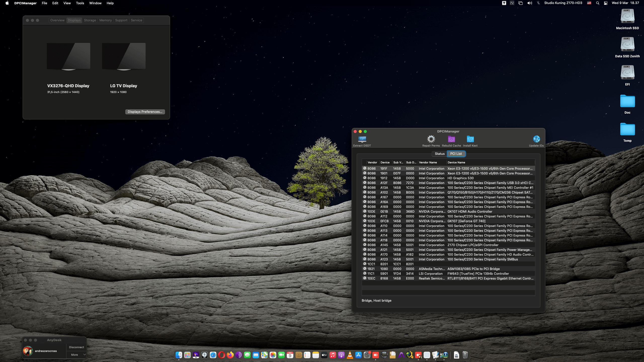Click the Rebuild Cache icon
644x362 pixels.
[x=451, y=139]
